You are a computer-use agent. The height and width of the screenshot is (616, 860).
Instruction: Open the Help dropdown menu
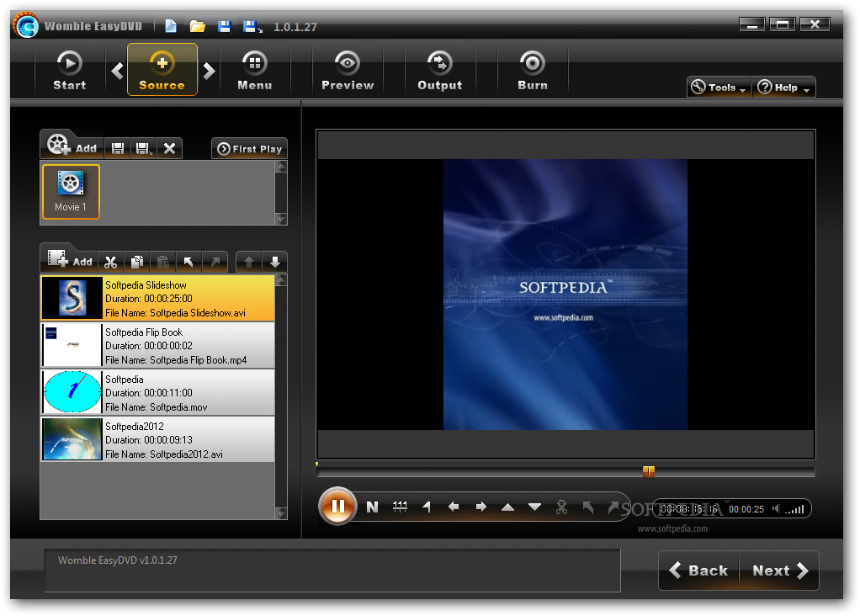tap(783, 88)
